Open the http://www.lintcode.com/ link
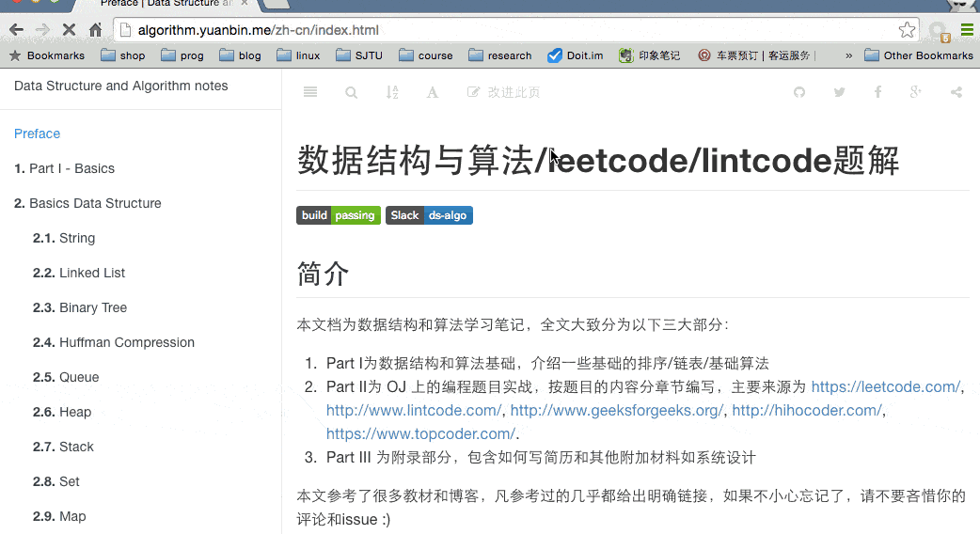The width and height of the screenshot is (980, 534). [x=414, y=410]
